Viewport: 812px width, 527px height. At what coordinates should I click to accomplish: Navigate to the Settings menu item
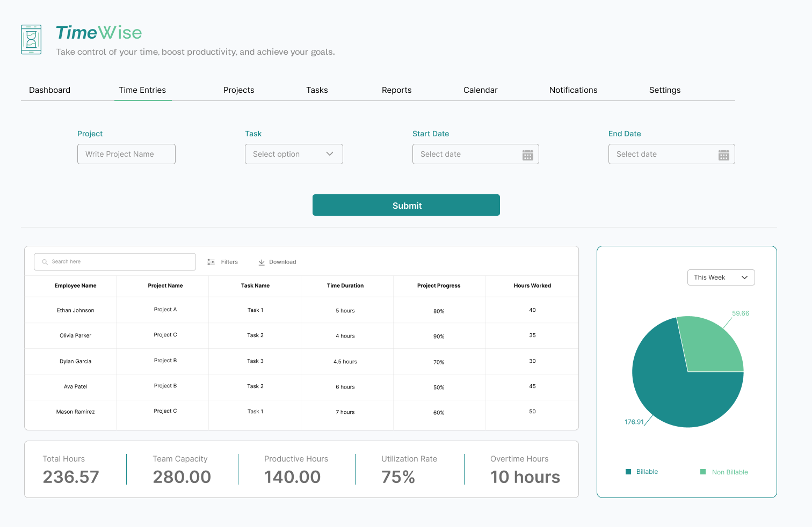coord(665,90)
